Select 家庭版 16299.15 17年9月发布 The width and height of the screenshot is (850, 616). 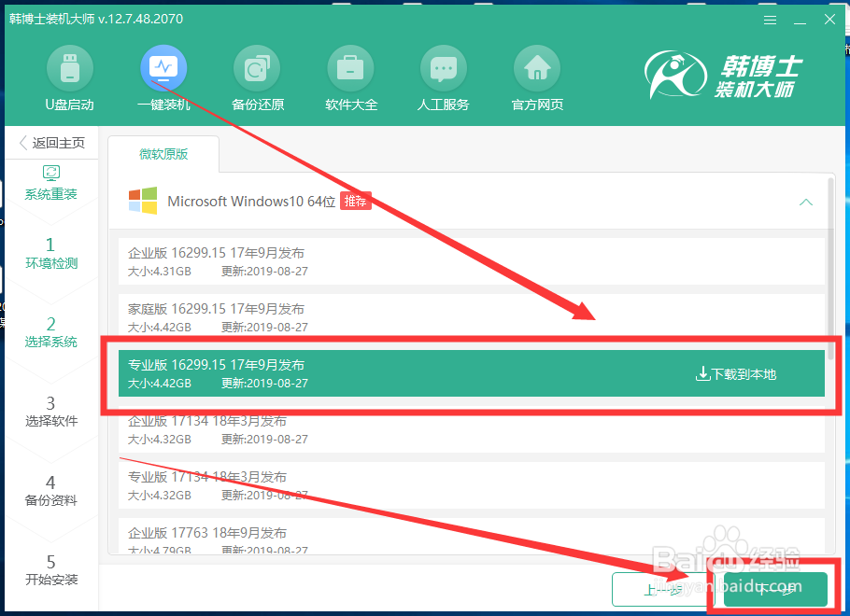pos(471,317)
